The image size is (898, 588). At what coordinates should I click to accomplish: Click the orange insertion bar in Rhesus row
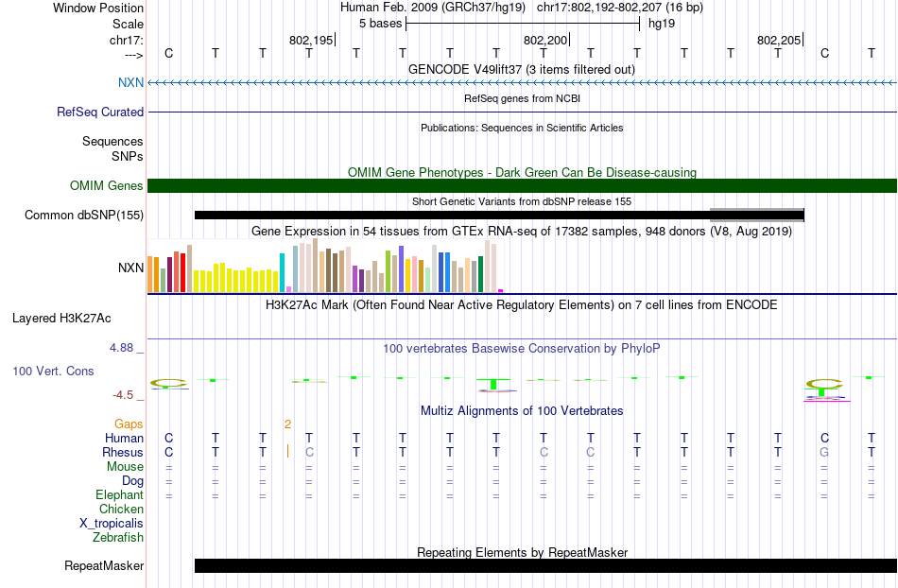(x=287, y=451)
